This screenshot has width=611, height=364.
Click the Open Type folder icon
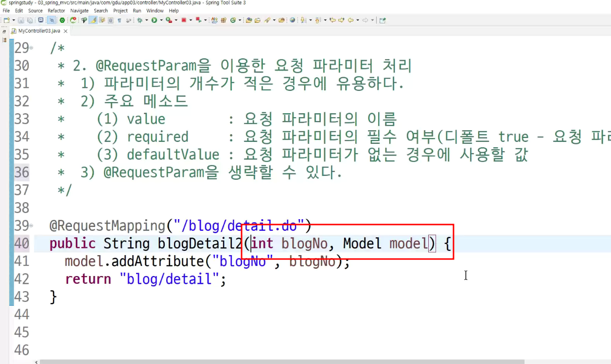click(249, 20)
